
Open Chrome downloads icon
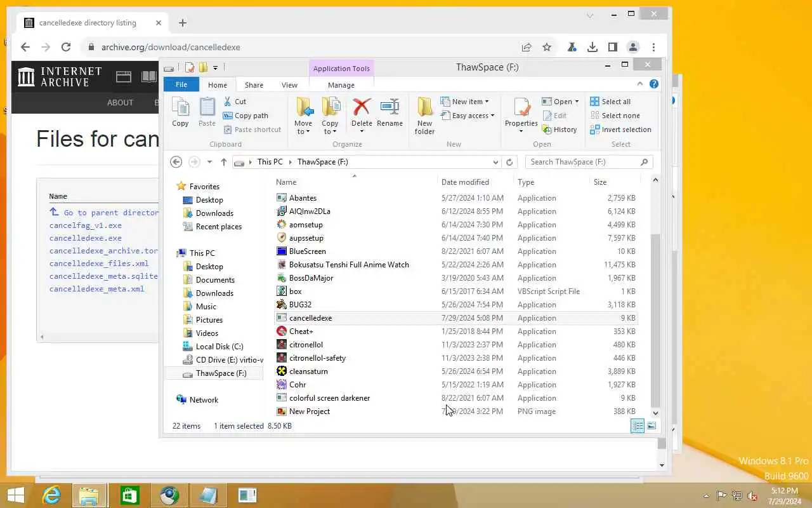(x=592, y=47)
